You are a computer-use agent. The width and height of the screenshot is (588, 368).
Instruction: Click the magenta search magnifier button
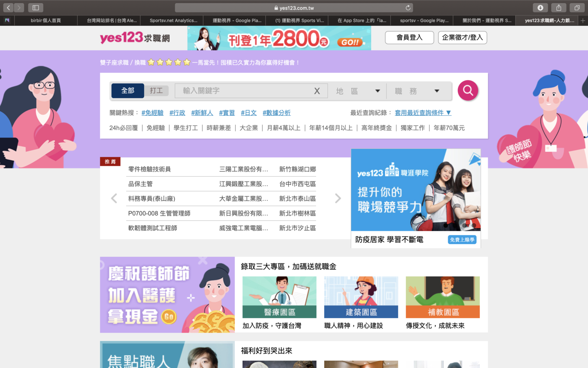(x=468, y=90)
